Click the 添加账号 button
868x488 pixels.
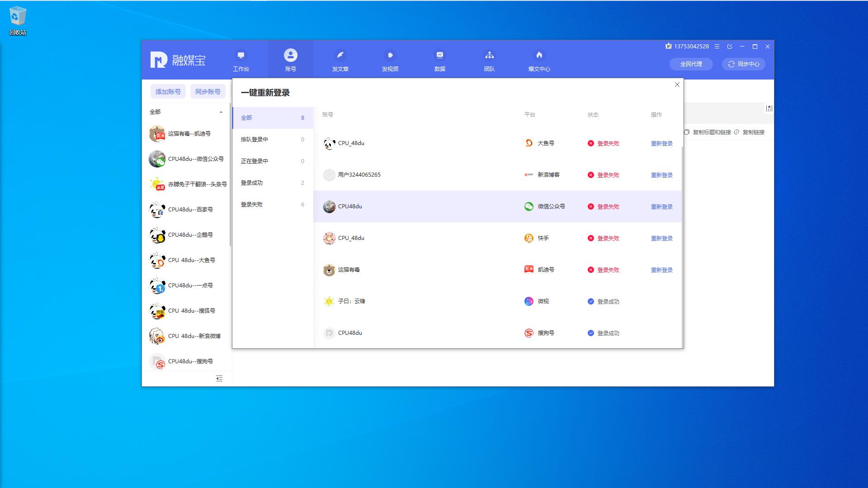(168, 91)
